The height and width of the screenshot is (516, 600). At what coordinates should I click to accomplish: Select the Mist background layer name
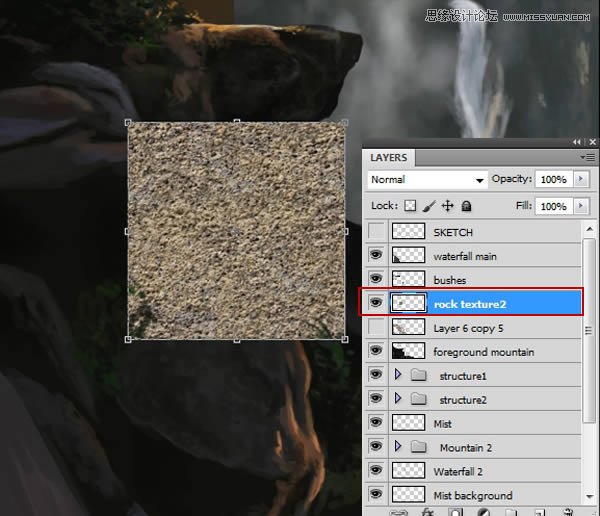[473, 496]
